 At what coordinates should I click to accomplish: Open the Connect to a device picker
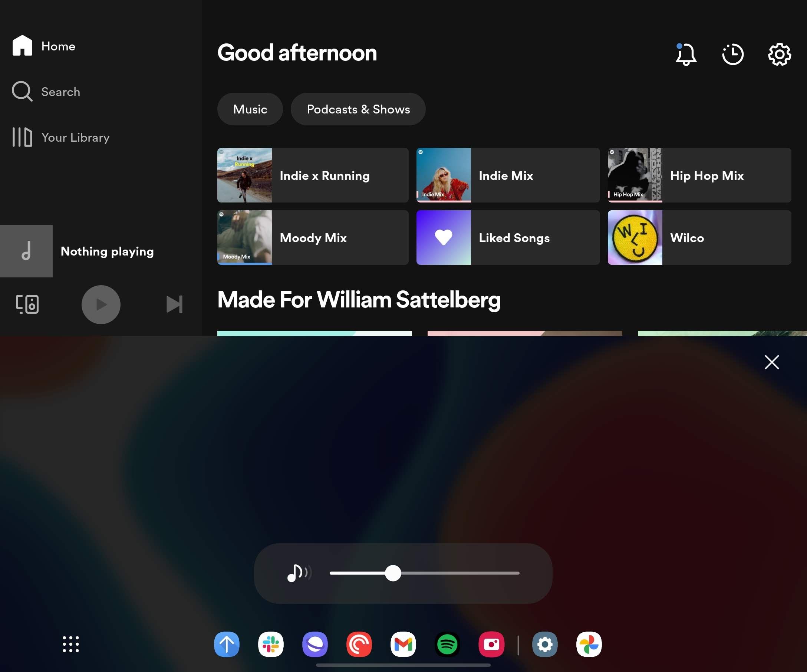27,304
